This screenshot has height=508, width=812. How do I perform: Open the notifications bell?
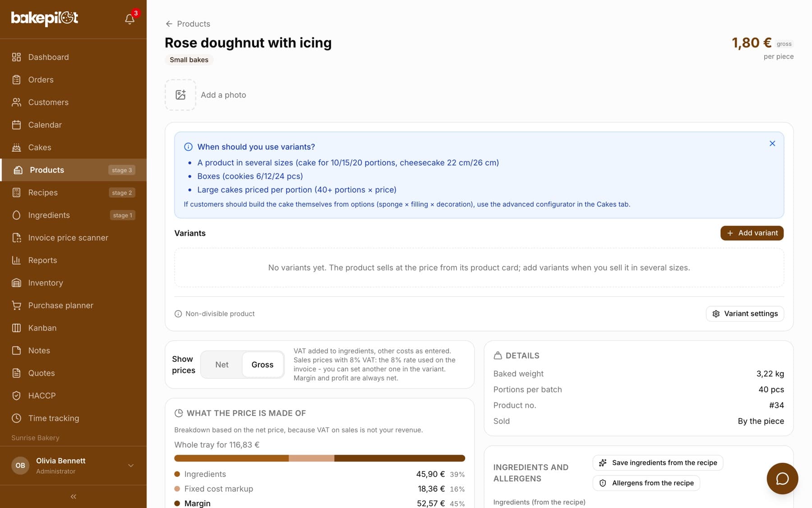click(x=130, y=19)
